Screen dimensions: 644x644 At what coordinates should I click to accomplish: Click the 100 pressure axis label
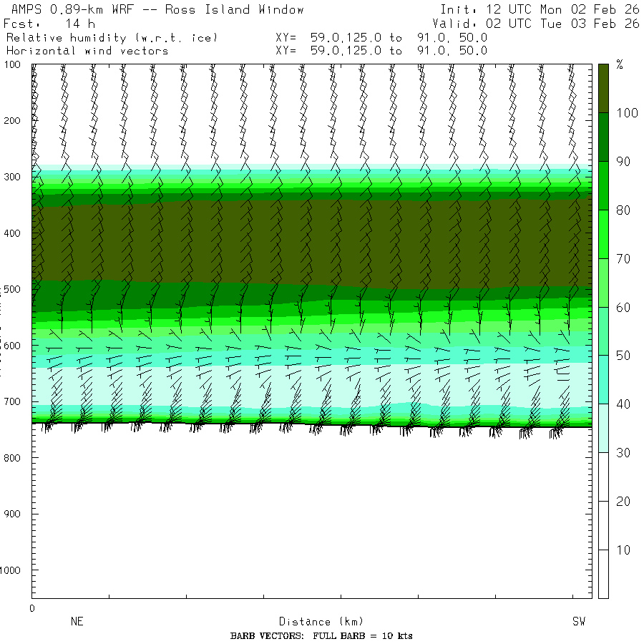12,64
